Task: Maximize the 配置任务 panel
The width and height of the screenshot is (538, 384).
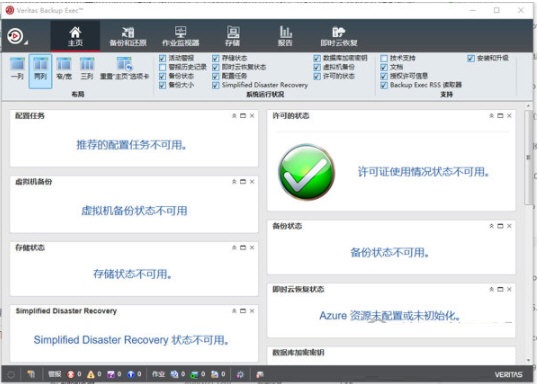Action: [x=243, y=116]
